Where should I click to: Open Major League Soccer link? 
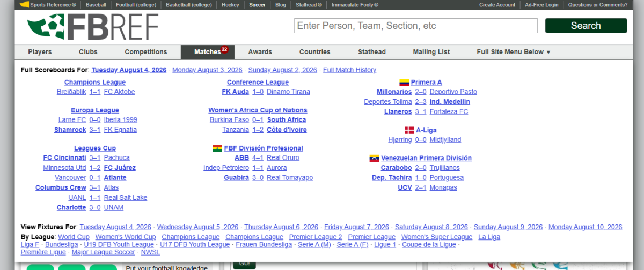(x=104, y=252)
